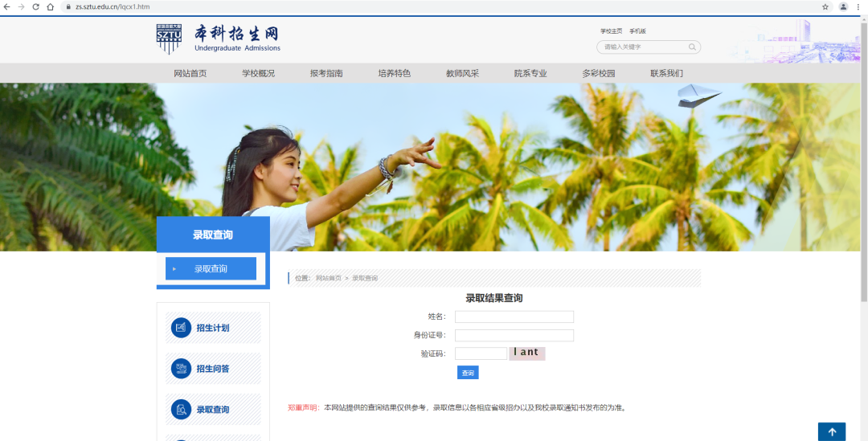Open 多彩校园 navigation item
The height and width of the screenshot is (441, 868).
599,73
